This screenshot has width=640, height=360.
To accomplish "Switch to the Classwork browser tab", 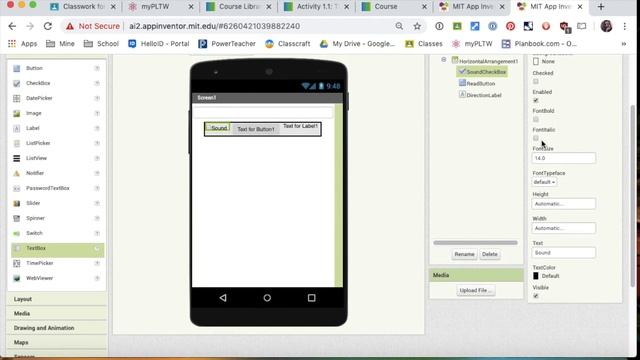I will point(82,7).
